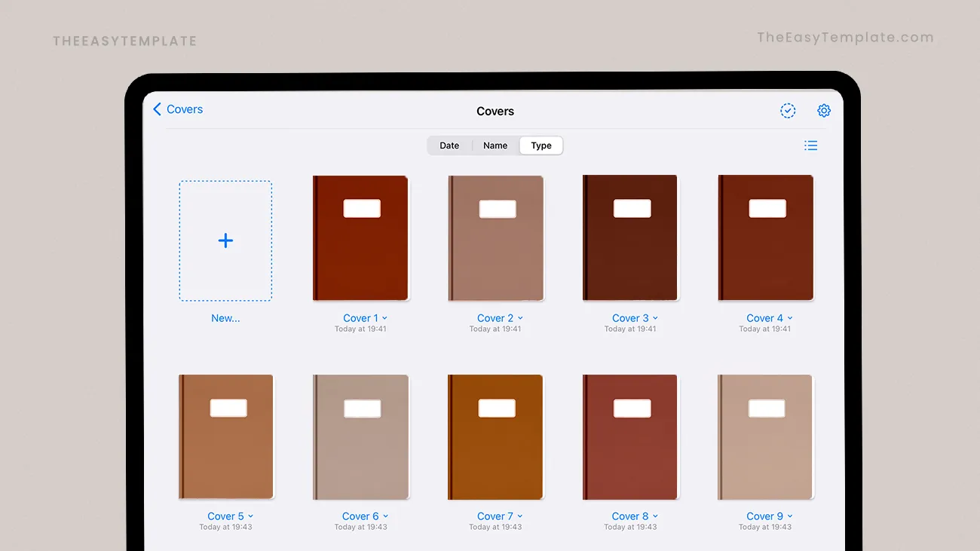Sort documents by Date
Viewport: 980px width, 551px height.
pyautogui.click(x=449, y=145)
